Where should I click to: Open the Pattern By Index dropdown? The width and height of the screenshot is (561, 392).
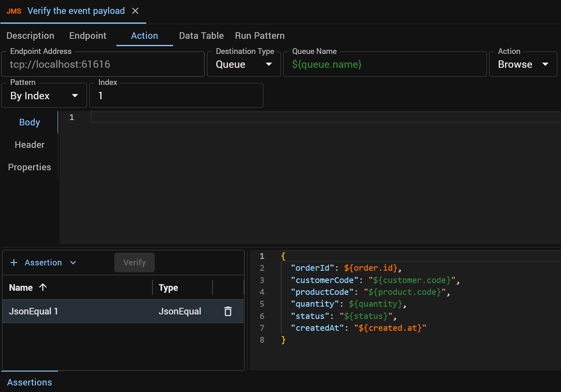click(x=44, y=96)
